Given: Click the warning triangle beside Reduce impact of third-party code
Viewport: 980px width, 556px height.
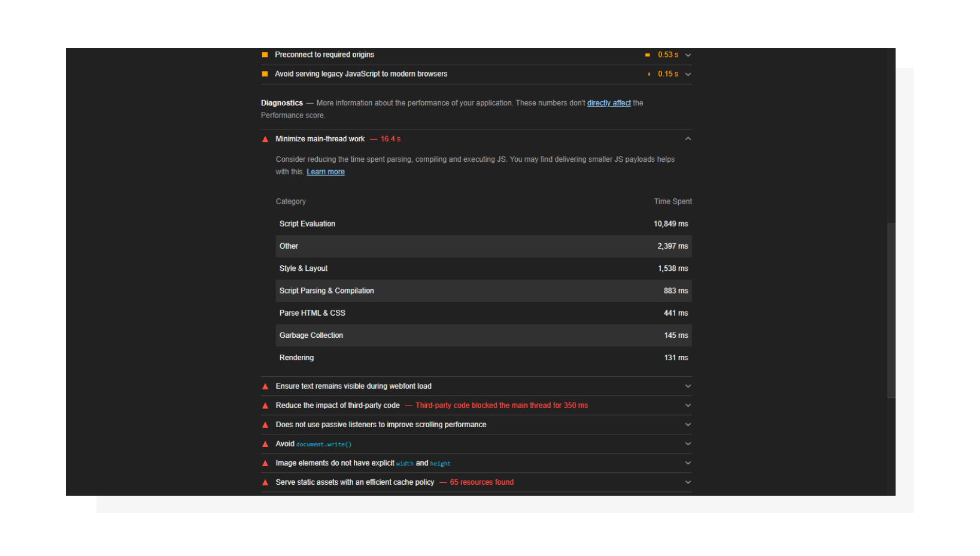Looking at the screenshot, I should (265, 406).
